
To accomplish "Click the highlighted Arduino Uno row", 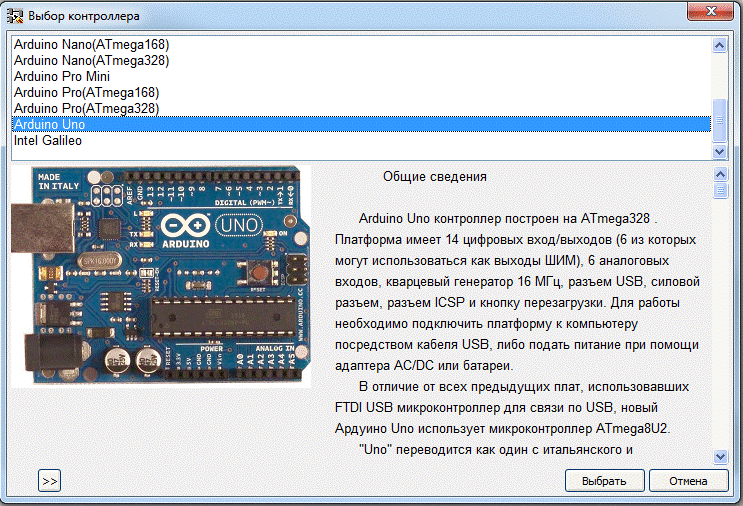I will [x=361, y=124].
